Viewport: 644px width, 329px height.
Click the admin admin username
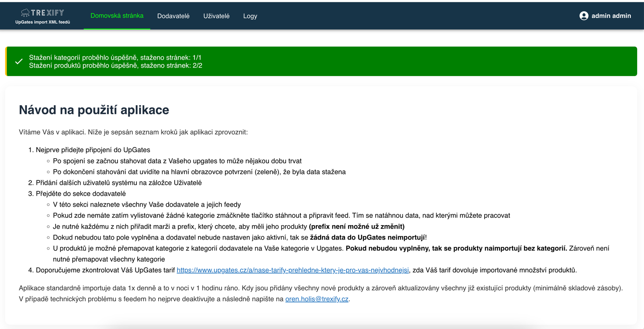point(611,16)
